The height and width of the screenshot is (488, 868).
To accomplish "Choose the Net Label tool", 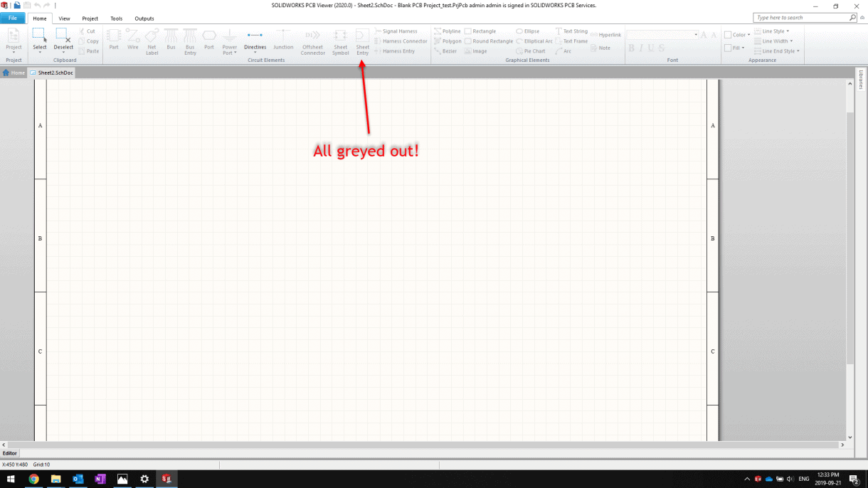I will [x=152, y=42].
